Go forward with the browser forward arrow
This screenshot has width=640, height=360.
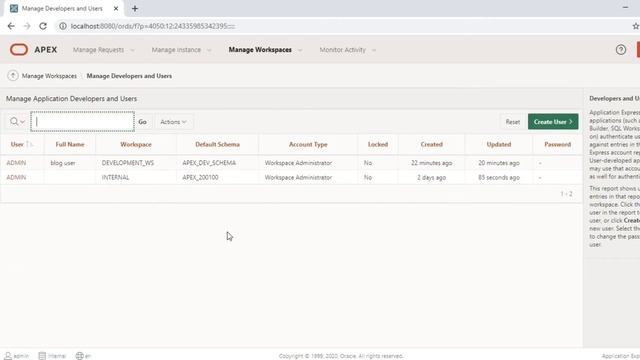pos(27,26)
